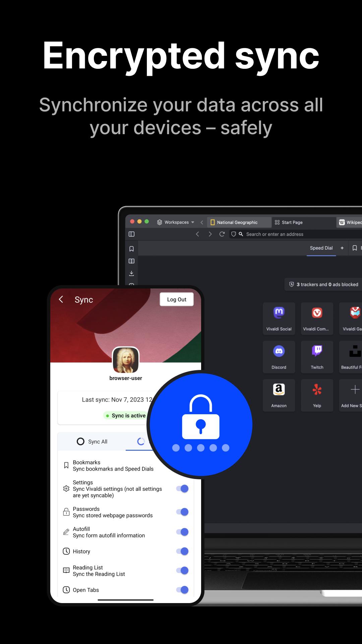Open the Vivaldi Social speed dial
Viewport: 362px width, 644px height.
coord(279,319)
